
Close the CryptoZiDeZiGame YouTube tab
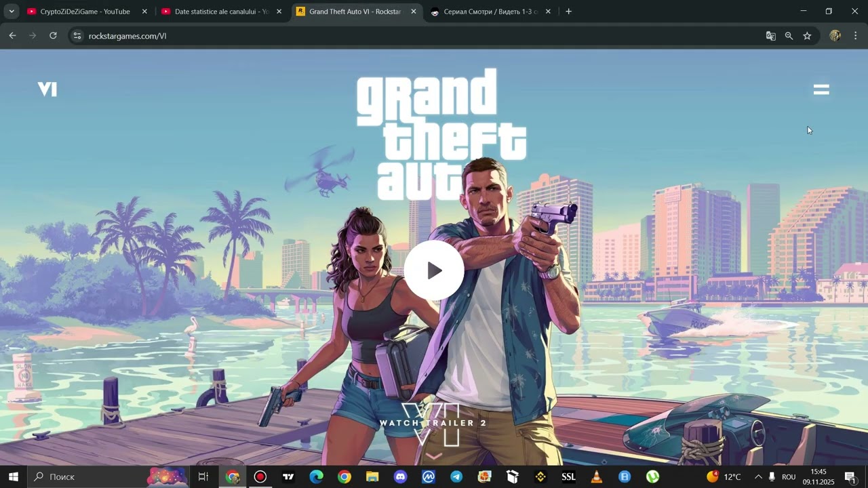pyautogui.click(x=144, y=12)
